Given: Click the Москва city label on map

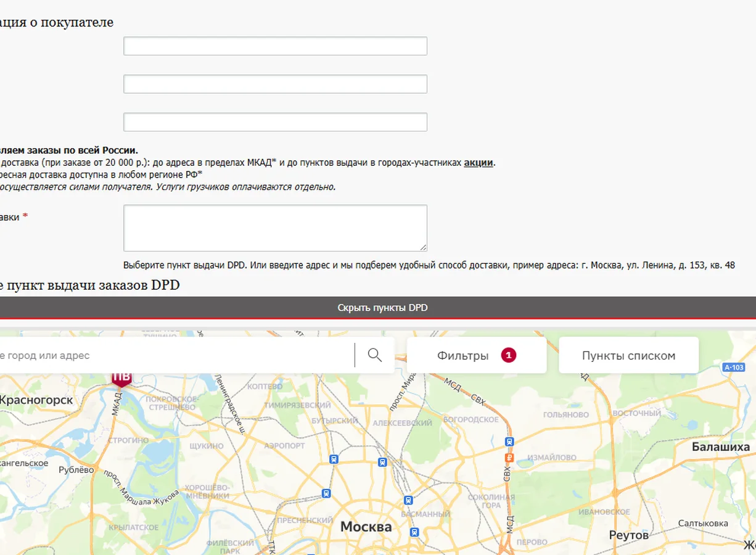Looking at the screenshot, I should tap(366, 527).
